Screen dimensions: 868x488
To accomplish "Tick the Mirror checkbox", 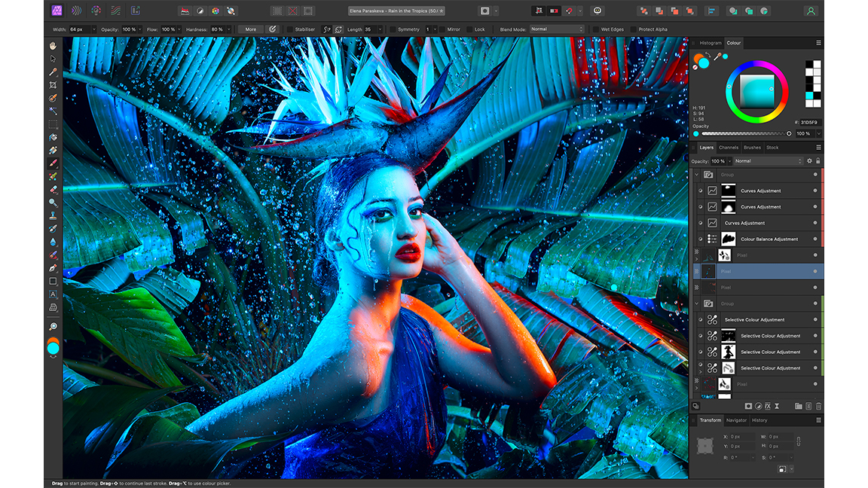I will click(442, 29).
